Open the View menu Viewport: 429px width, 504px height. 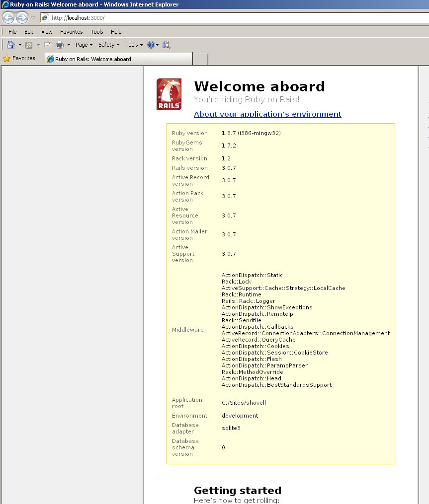(47, 32)
